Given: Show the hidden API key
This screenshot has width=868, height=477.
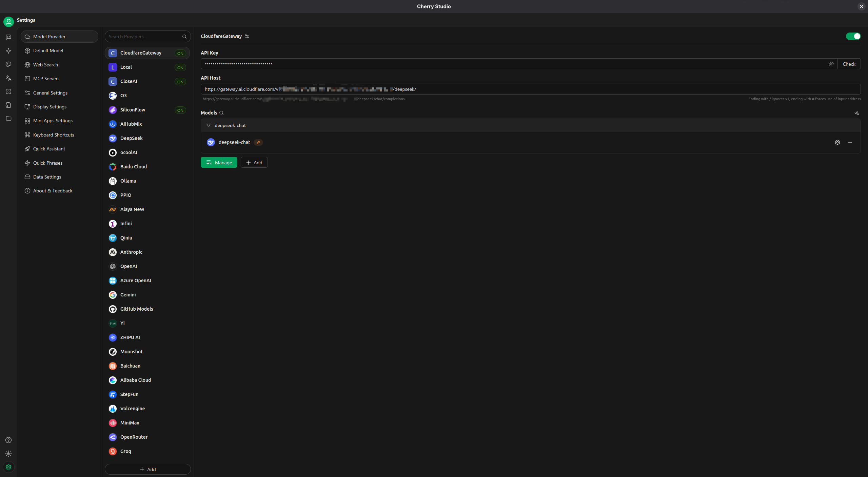Looking at the screenshot, I should click(831, 64).
